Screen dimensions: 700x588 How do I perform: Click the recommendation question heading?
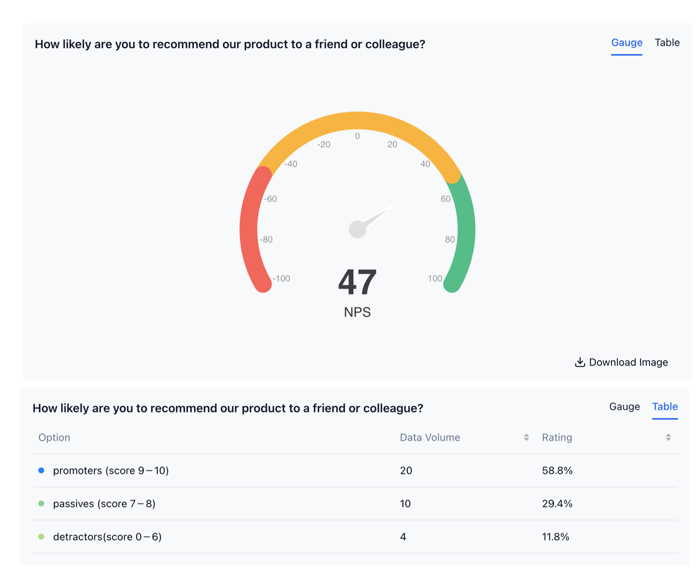[230, 44]
